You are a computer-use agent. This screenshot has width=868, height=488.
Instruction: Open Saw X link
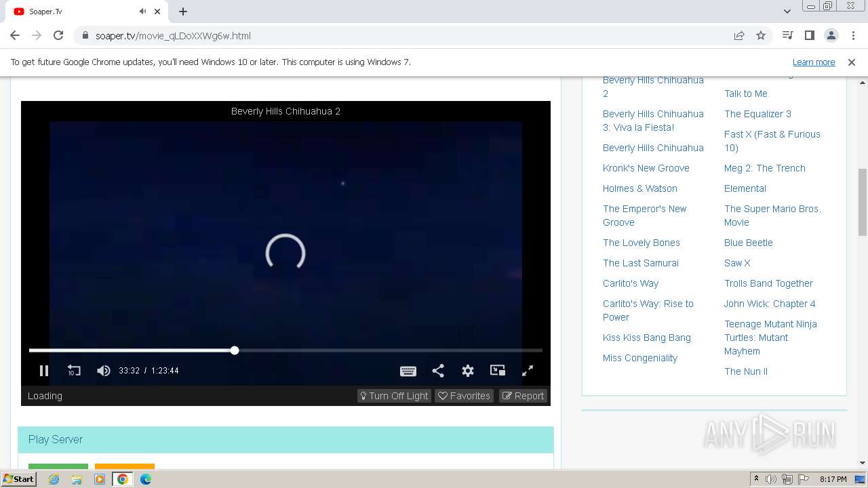[737, 263]
